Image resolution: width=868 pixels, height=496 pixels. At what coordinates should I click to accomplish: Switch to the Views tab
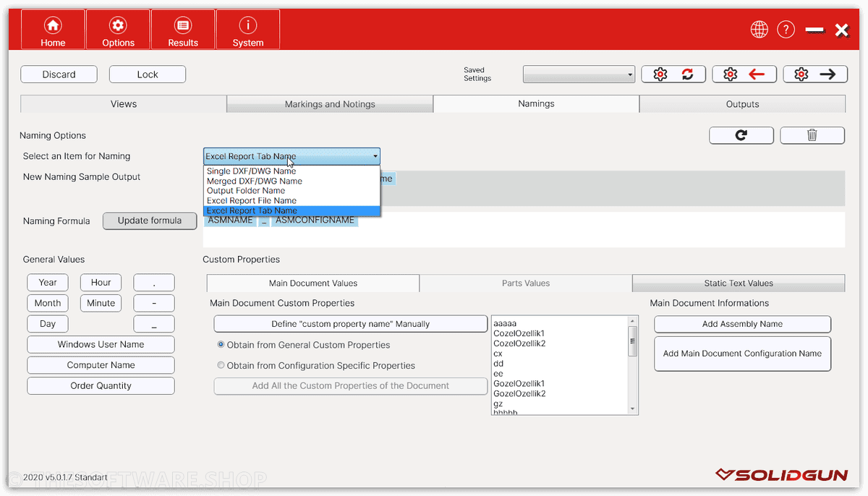click(124, 104)
